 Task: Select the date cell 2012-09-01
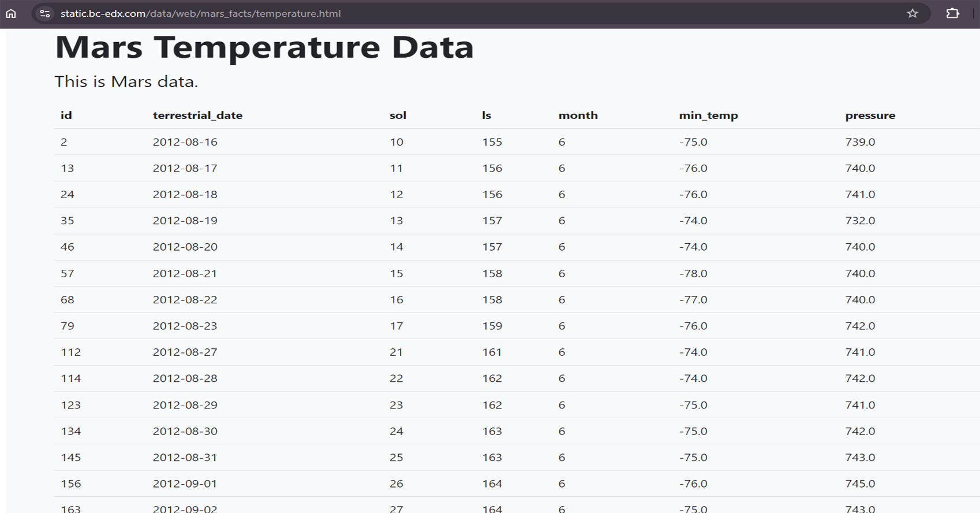pyautogui.click(x=185, y=484)
